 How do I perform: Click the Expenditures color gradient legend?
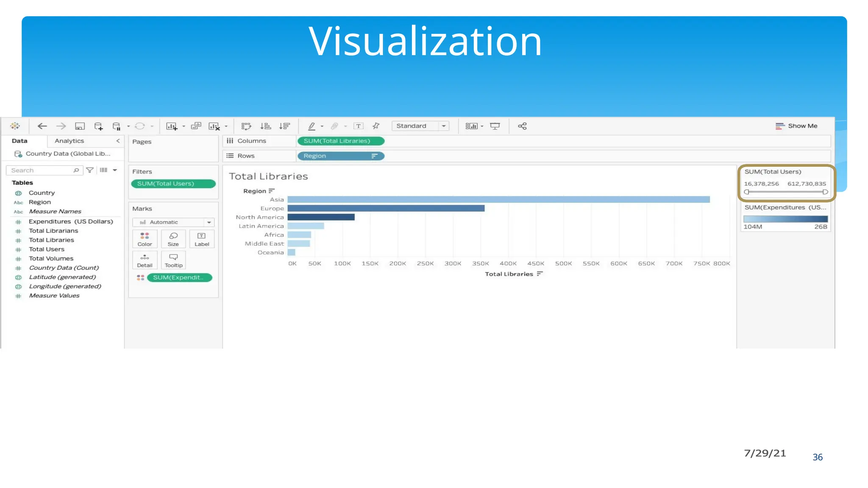point(785,219)
